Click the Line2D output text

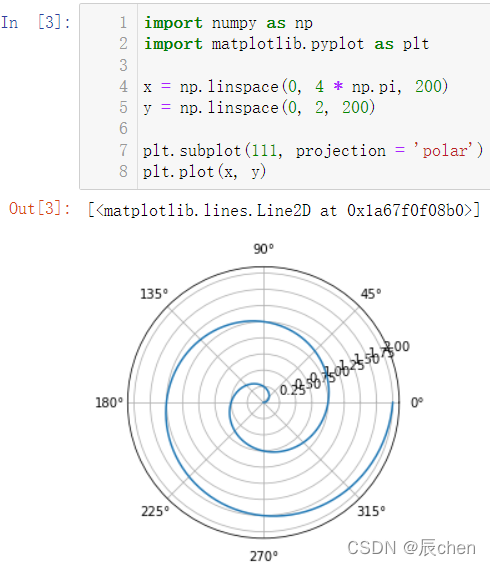[284, 210]
